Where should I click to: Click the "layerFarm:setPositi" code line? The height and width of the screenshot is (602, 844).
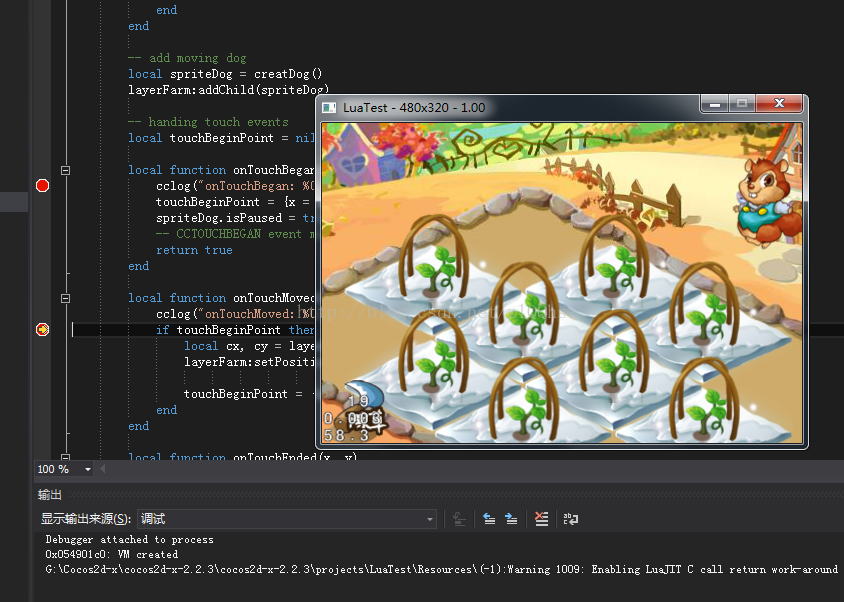249,362
